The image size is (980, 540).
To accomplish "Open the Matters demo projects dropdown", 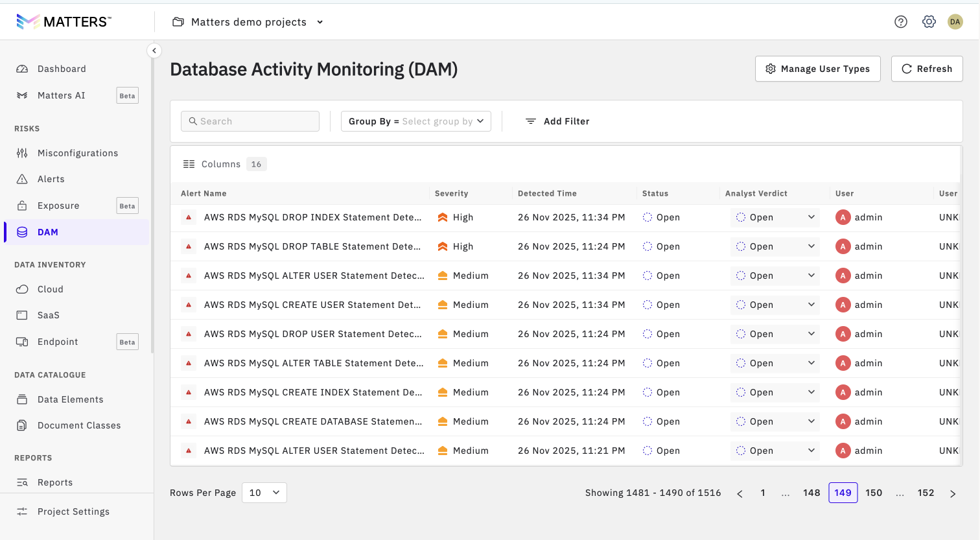I will [x=248, y=22].
